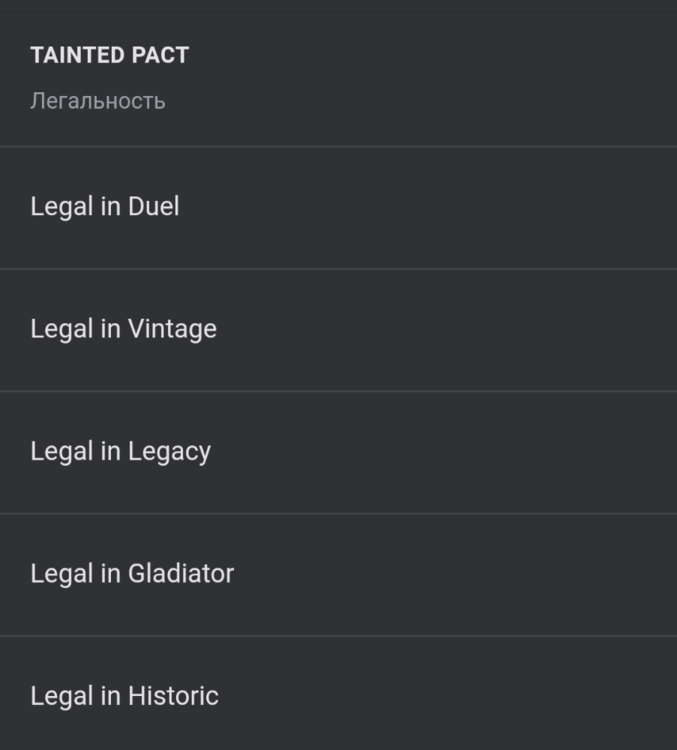Tap the first legality list item

[105, 207]
